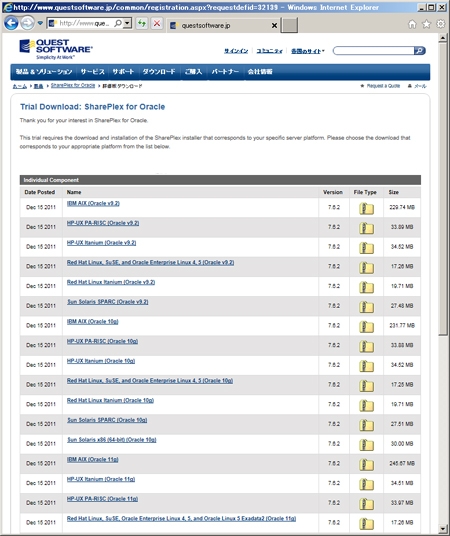450x536 pixels.
Task: Click the Date Posted column header
Action: pos(40,192)
